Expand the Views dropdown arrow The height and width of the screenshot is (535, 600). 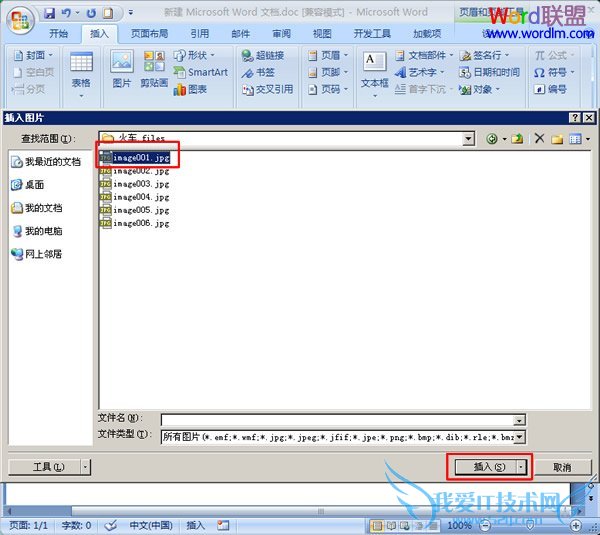(588, 139)
